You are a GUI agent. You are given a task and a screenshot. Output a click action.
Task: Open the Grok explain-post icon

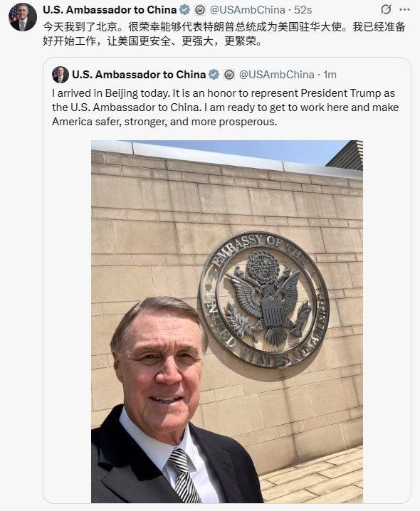[386, 10]
